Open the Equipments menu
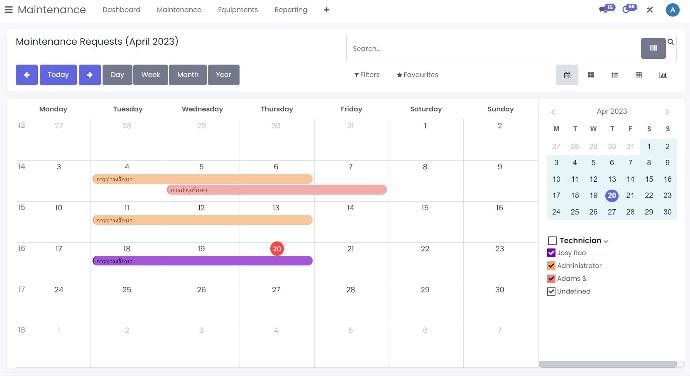The image size is (690, 376). (238, 10)
